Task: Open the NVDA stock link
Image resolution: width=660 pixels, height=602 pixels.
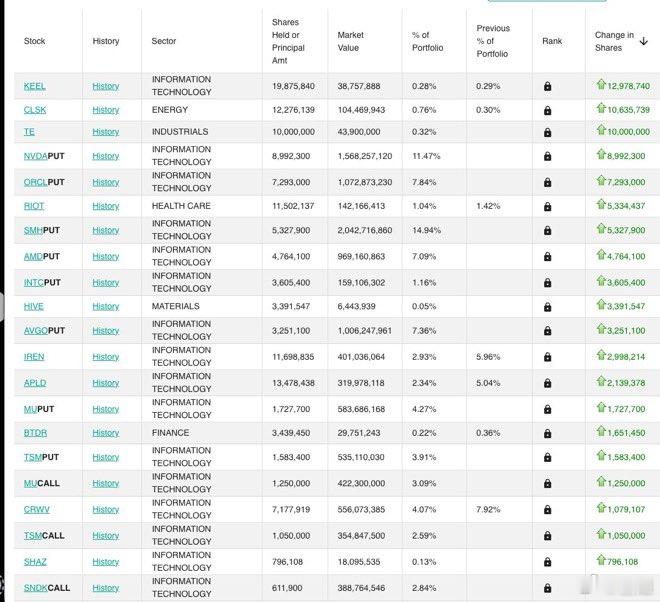Action: [x=35, y=156]
